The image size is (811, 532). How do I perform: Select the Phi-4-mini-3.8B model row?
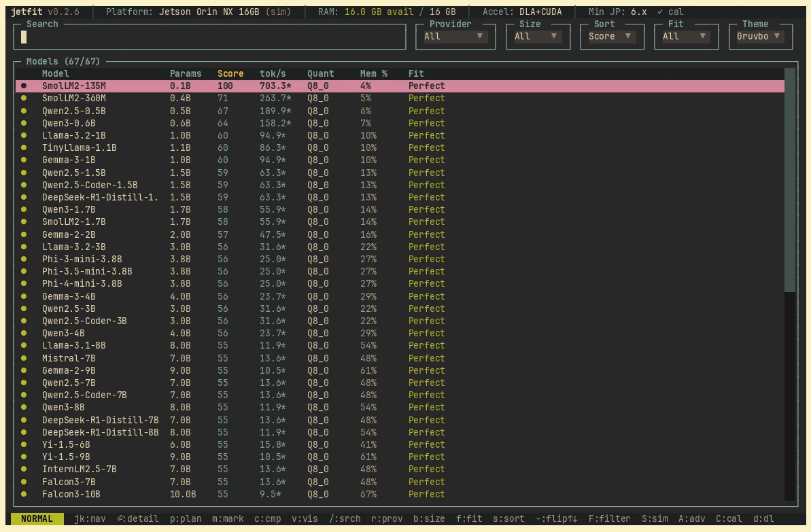coord(400,284)
